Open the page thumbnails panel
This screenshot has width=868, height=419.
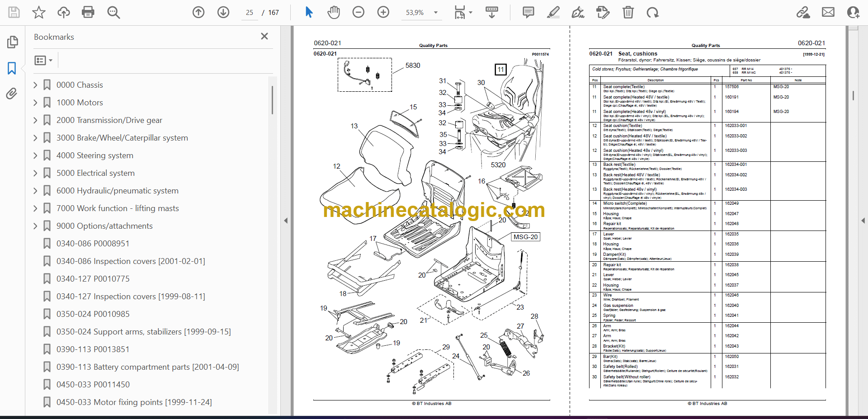click(x=12, y=42)
